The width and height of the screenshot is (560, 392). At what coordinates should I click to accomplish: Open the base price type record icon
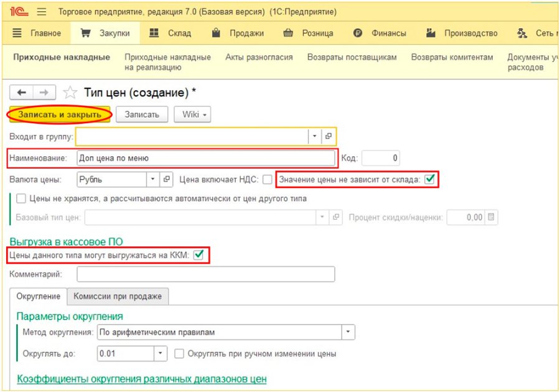[x=335, y=217]
